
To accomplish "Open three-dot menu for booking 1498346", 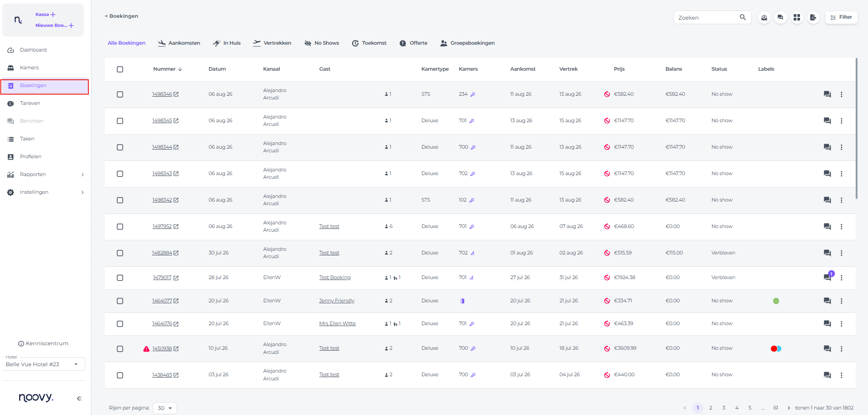I will pos(842,94).
